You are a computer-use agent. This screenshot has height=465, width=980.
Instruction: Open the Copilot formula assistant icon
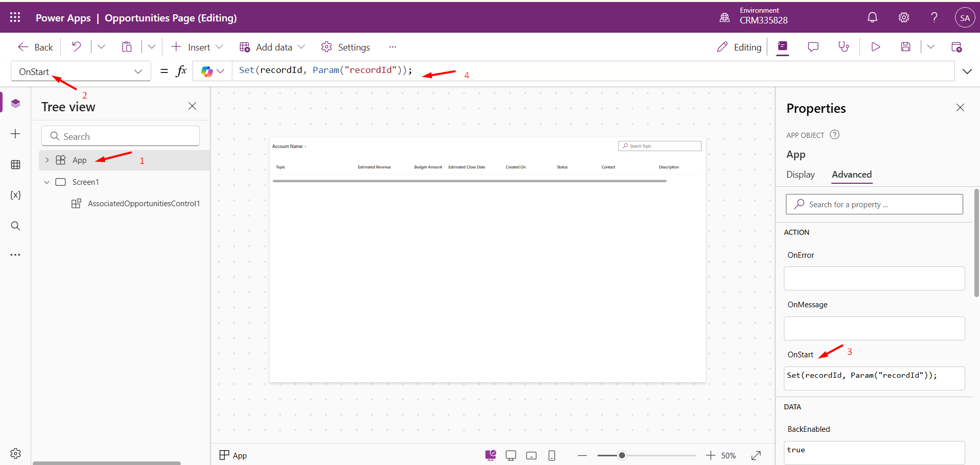[x=207, y=71]
